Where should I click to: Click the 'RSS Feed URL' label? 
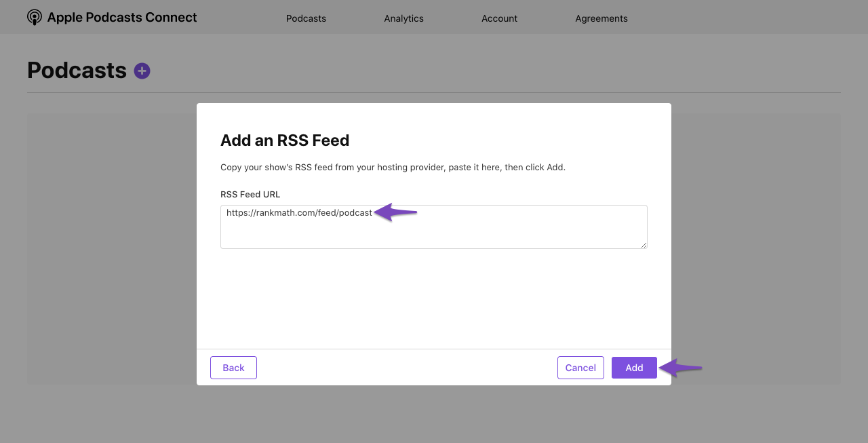(x=250, y=194)
